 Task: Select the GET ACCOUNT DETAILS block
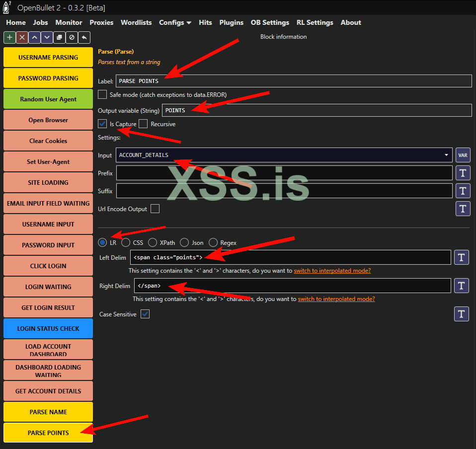(48, 391)
